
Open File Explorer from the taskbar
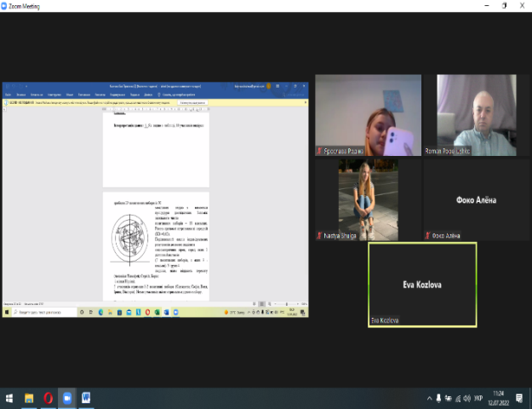point(29,398)
